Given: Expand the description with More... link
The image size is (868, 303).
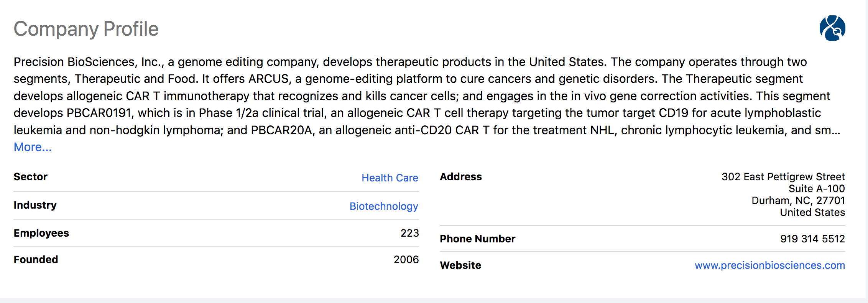Looking at the screenshot, I should click(x=33, y=147).
